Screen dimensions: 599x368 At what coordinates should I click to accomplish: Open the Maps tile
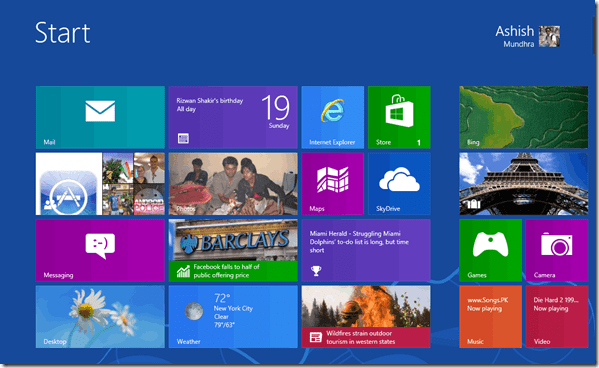coord(333,183)
